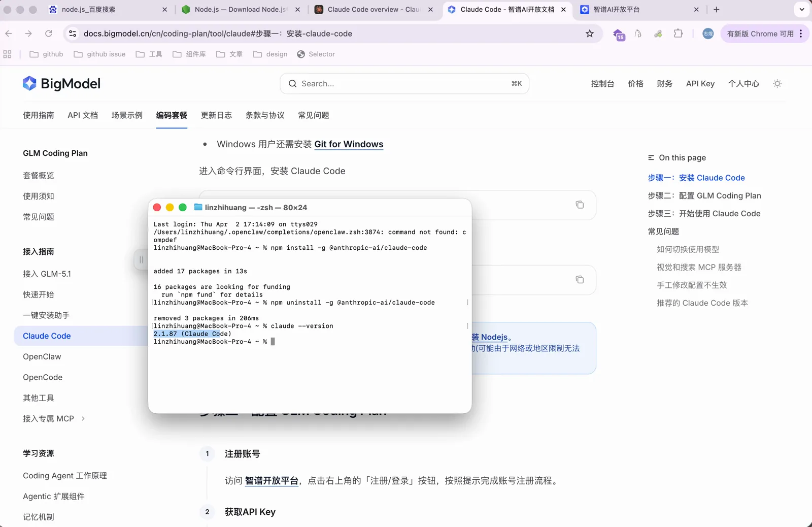Select the 条款与协议 nav tab
812x527 pixels.
265,115
